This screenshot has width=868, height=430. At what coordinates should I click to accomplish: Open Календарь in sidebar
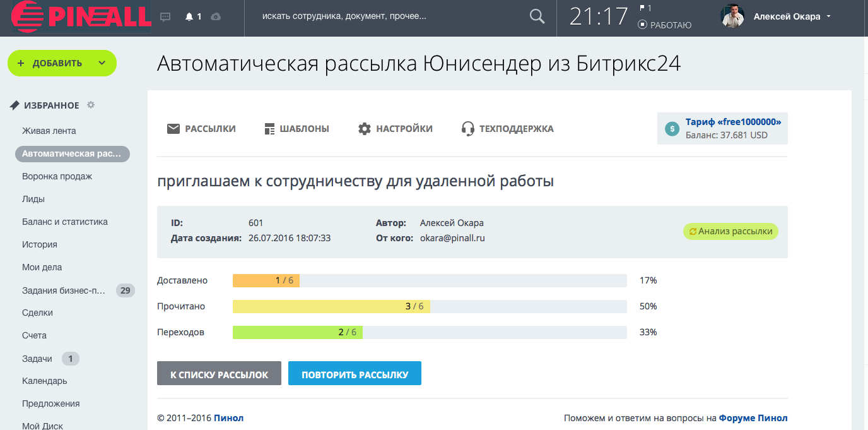click(x=45, y=381)
